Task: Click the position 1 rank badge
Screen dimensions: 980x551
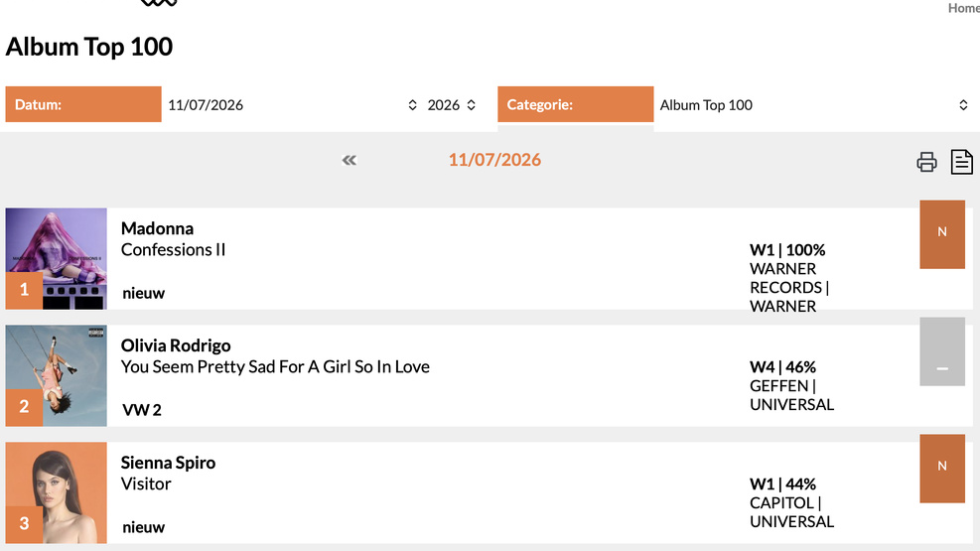Action: (x=24, y=290)
